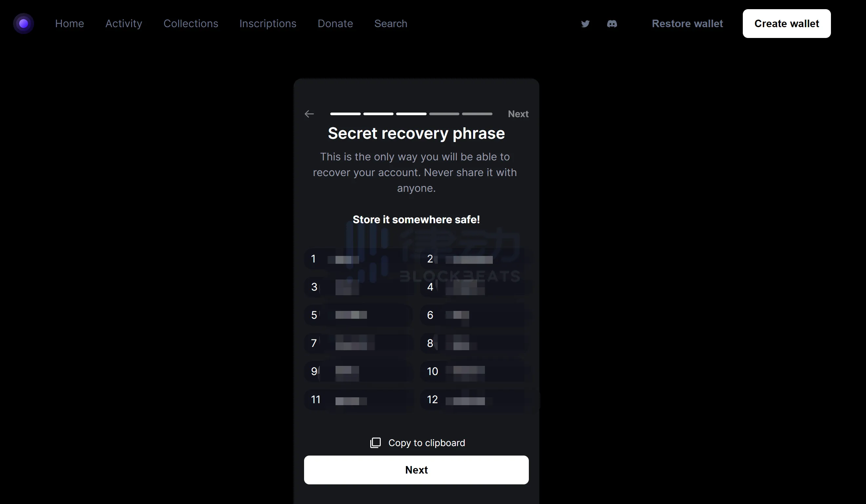Click the Twitter icon in header
Viewport: 866px width, 504px height.
[585, 24]
